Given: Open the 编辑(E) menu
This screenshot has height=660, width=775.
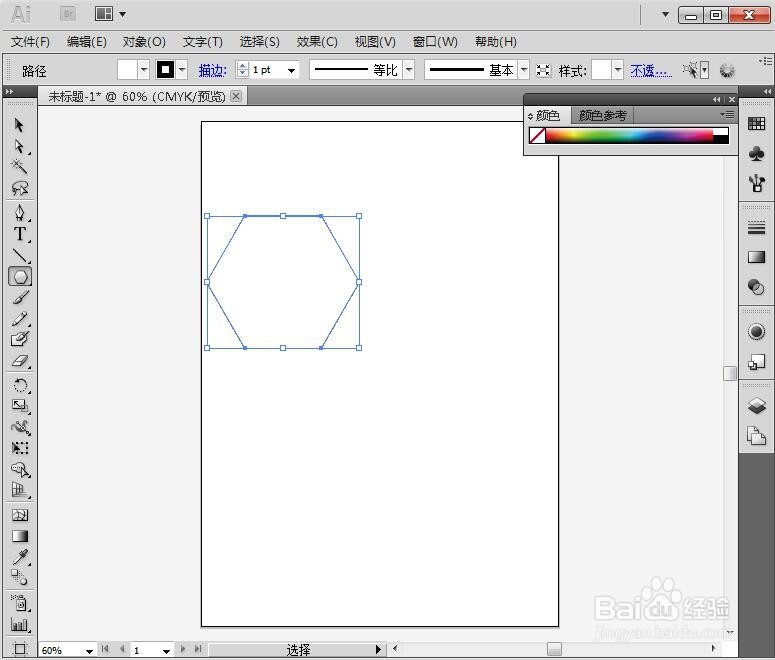Looking at the screenshot, I should coord(87,42).
